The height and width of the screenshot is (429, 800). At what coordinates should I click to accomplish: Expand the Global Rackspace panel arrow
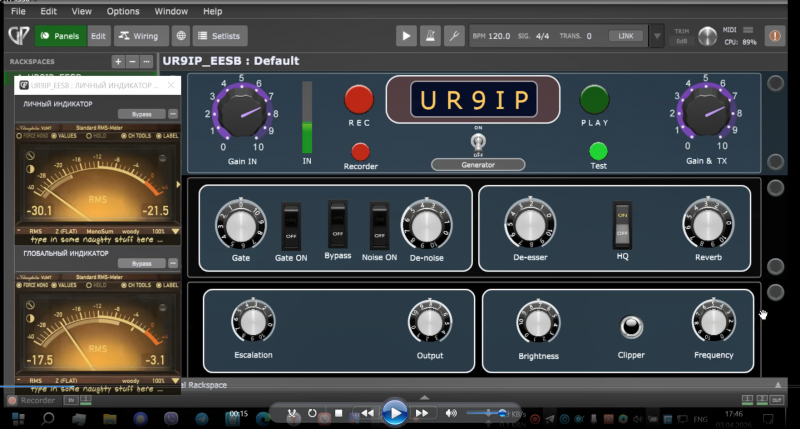coord(778,385)
